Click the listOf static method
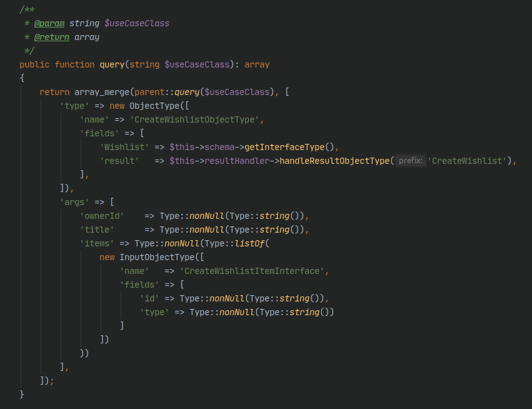Image resolution: width=532 pixels, height=409 pixels. (249, 243)
